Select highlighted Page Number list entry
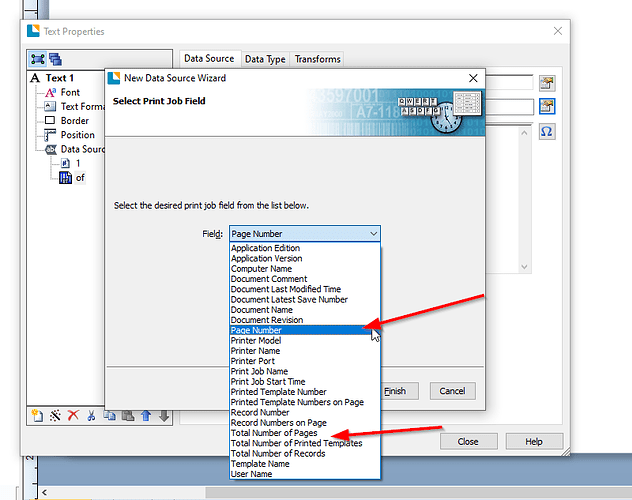 click(x=305, y=330)
